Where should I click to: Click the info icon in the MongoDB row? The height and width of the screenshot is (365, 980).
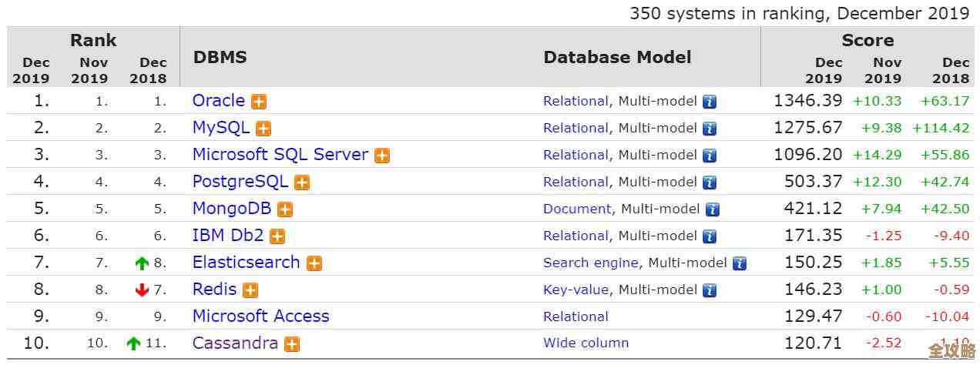click(713, 209)
